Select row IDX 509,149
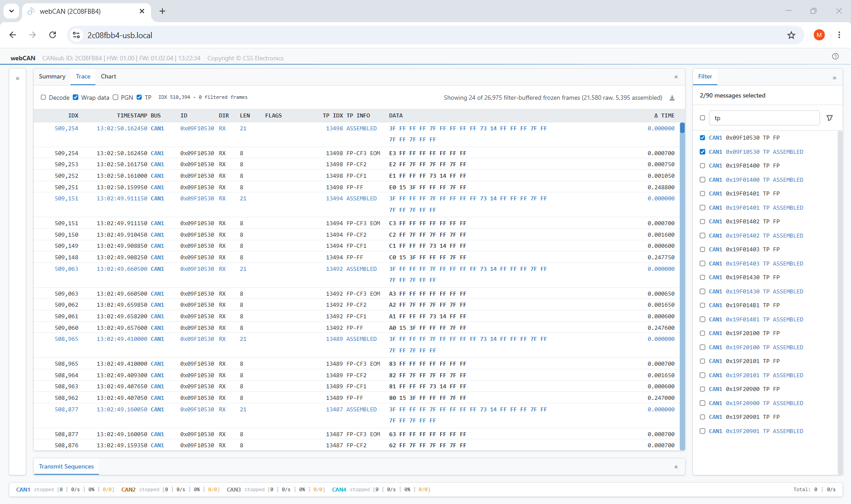Viewport: 851px width, 504px height. pyautogui.click(x=357, y=246)
